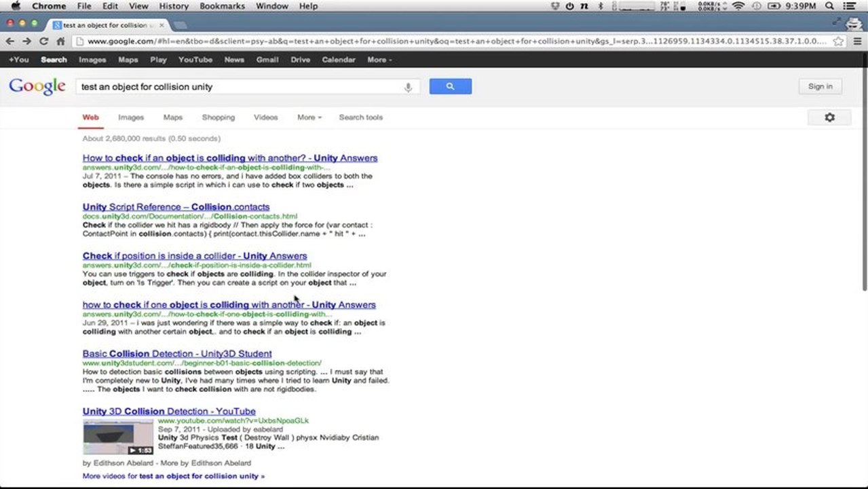
Task: Click the Chrome back arrow button
Action: coord(10,41)
